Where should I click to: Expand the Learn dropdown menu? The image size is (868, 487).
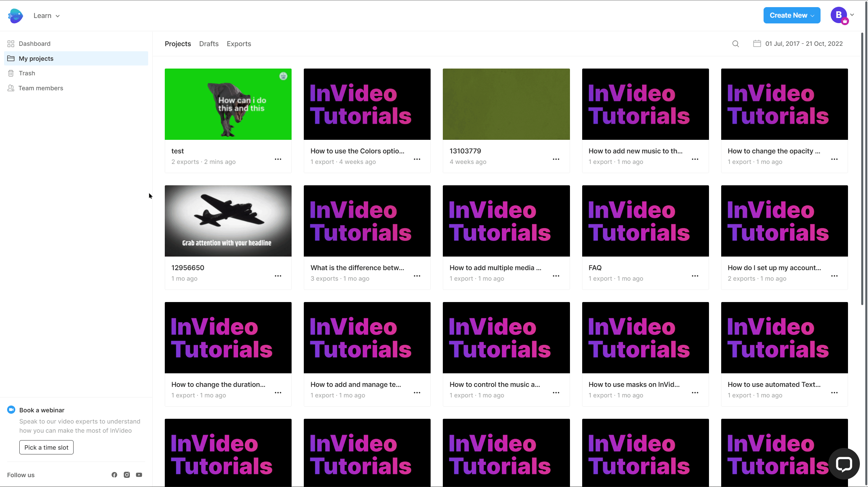[47, 16]
